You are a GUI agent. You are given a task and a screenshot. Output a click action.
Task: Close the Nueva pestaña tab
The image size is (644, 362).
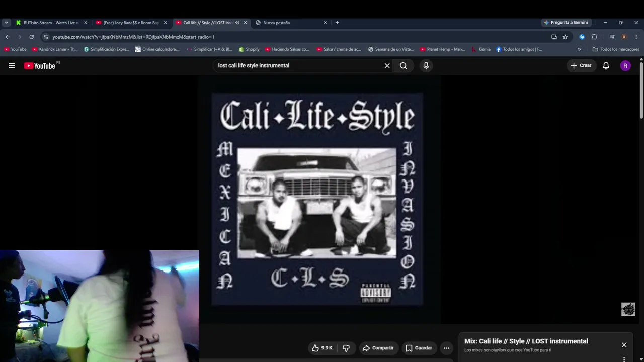click(325, 23)
